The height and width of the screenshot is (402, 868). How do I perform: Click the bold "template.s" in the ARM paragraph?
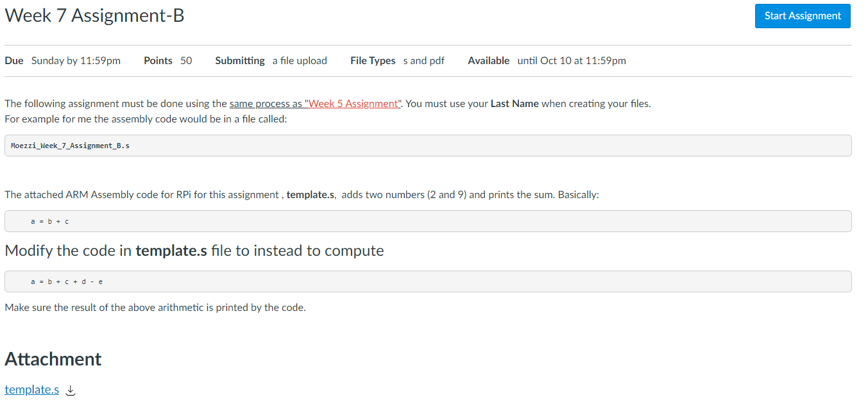[x=311, y=195]
